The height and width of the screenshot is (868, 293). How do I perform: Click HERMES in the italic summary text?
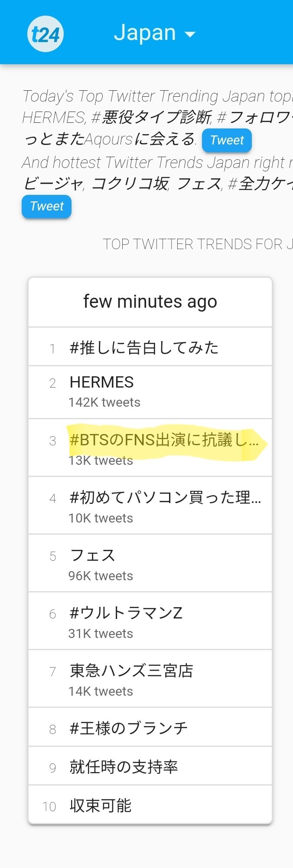tap(54, 117)
